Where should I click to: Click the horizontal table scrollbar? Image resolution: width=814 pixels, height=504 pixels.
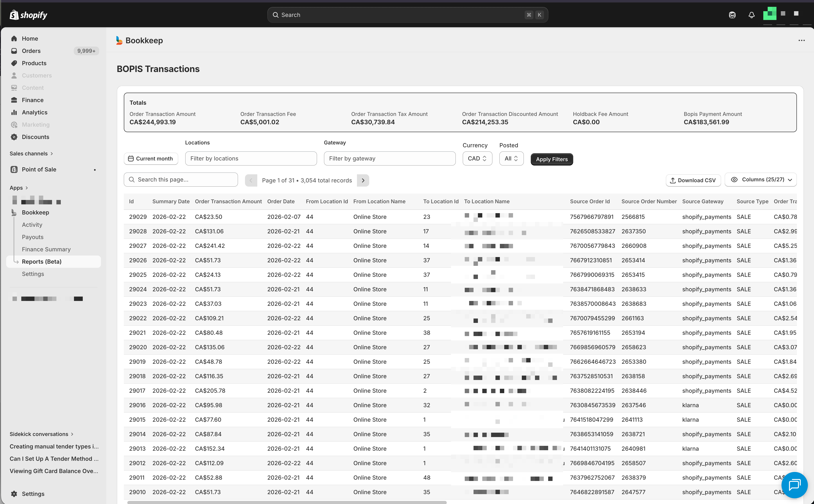click(x=287, y=502)
